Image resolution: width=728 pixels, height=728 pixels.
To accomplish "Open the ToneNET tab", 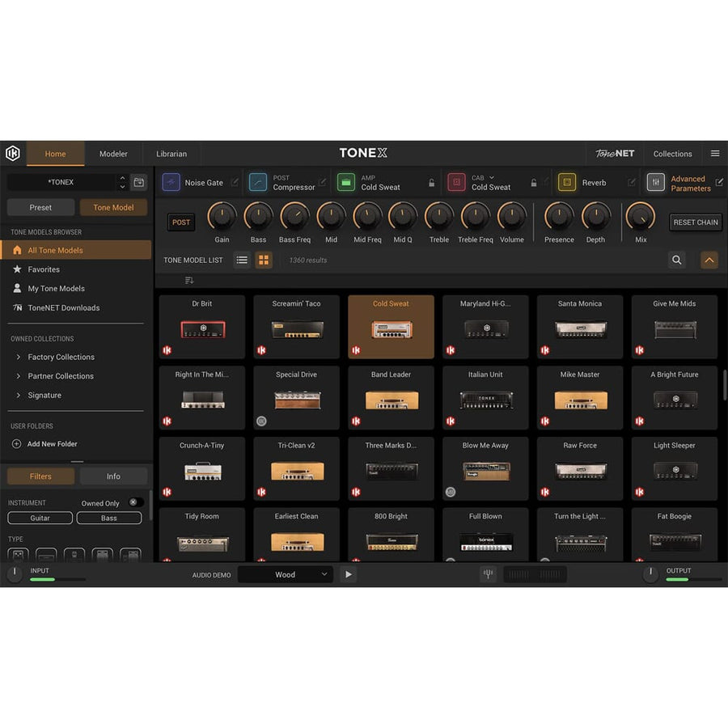I will (616, 154).
